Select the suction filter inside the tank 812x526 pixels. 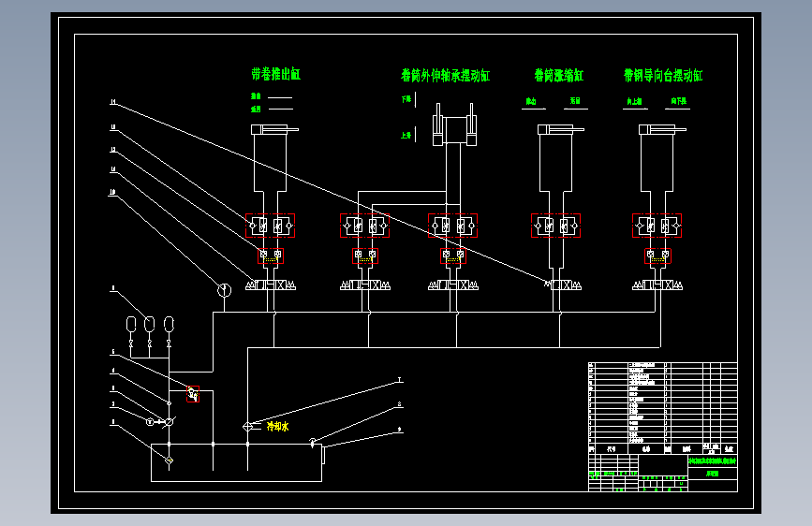[169, 460]
